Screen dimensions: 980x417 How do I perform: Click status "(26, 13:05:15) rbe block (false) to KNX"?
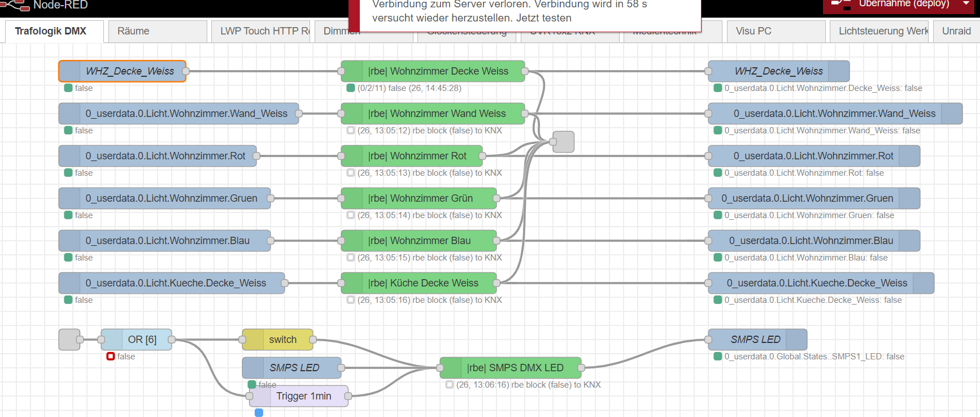click(x=430, y=258)
